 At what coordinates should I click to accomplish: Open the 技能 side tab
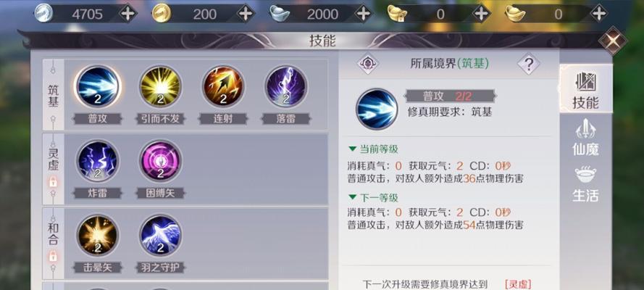tap(585, 90)
